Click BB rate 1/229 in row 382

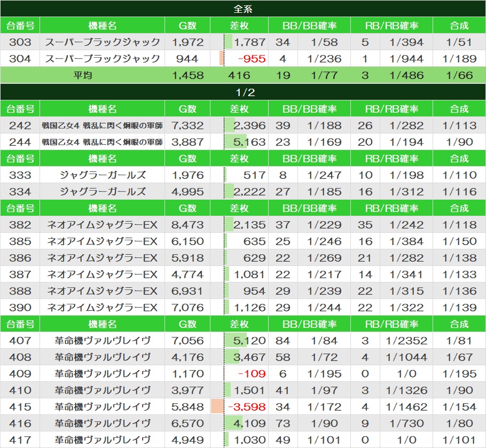[324, 225]
